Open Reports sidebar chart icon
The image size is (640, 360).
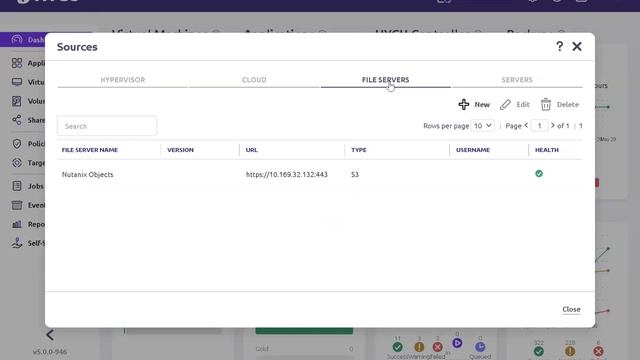17,224
